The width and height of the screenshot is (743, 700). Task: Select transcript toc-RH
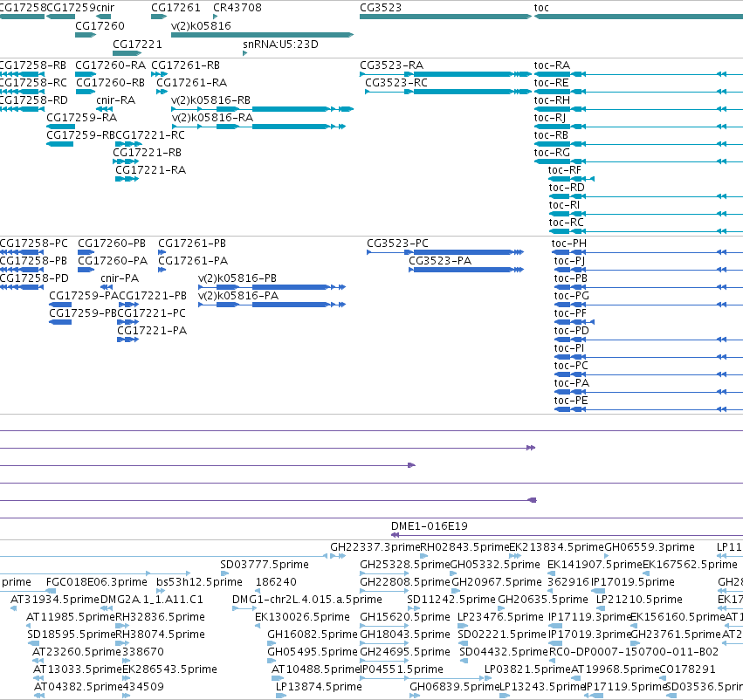point(638,109)
